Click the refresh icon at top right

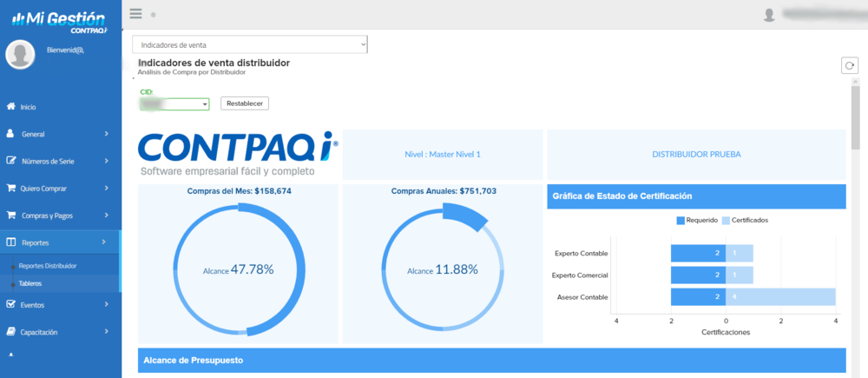tap(849, 66)
